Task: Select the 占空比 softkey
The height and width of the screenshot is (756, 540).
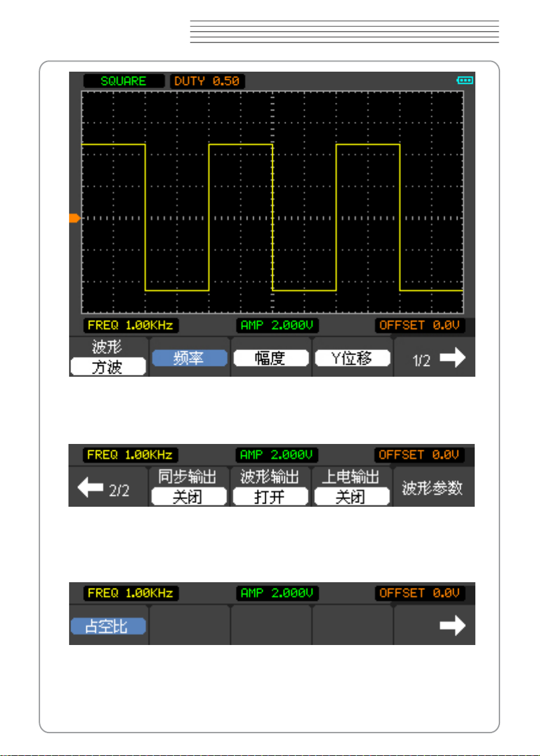Action: [x=108, y=626]
